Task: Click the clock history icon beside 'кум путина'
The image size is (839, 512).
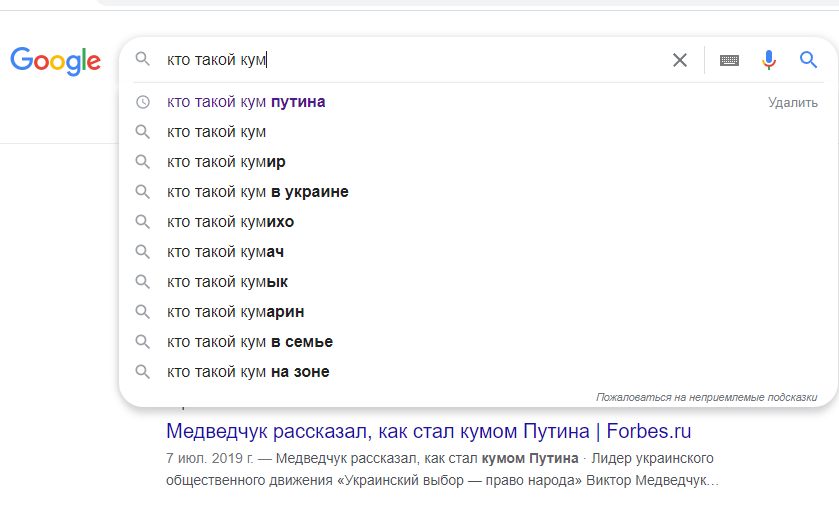Action: pyautogui.click(x=143, y=102)
